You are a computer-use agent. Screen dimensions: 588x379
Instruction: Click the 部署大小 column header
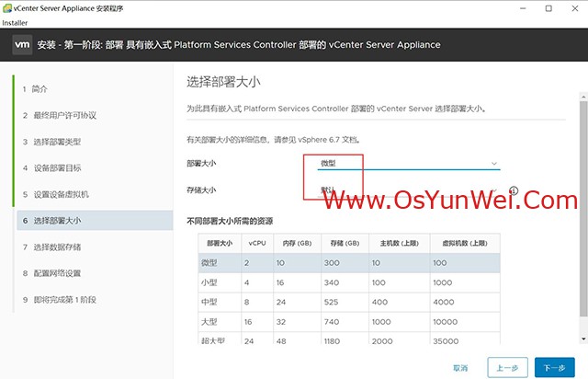coord(220,243)
